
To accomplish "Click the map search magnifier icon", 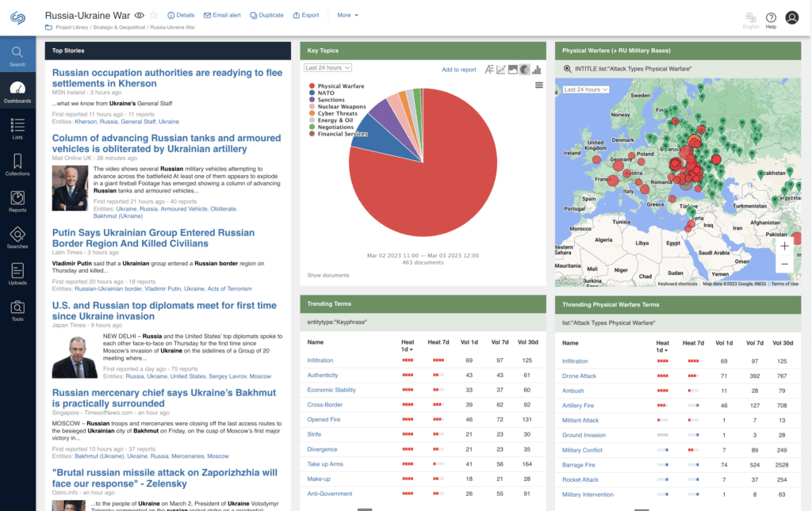I will tap(568, 69).
